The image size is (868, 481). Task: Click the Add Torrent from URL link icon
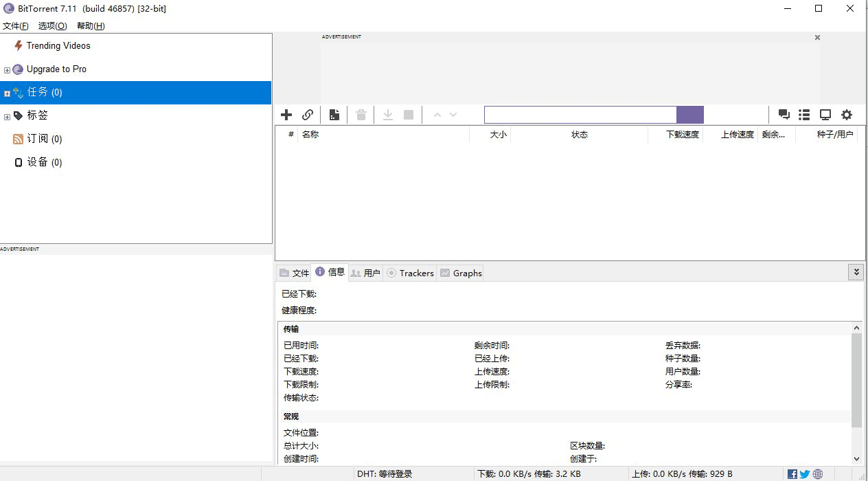[x=308, y=115]
